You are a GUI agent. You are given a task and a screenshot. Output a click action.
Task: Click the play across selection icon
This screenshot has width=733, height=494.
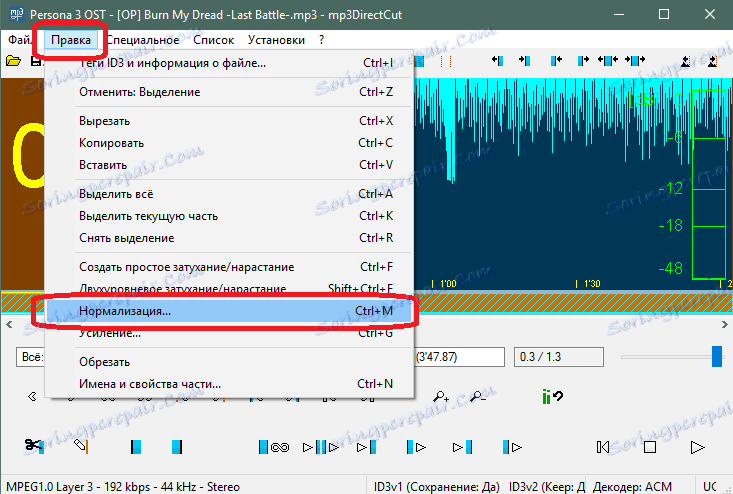pyautogui.click(x=321, y=447)
